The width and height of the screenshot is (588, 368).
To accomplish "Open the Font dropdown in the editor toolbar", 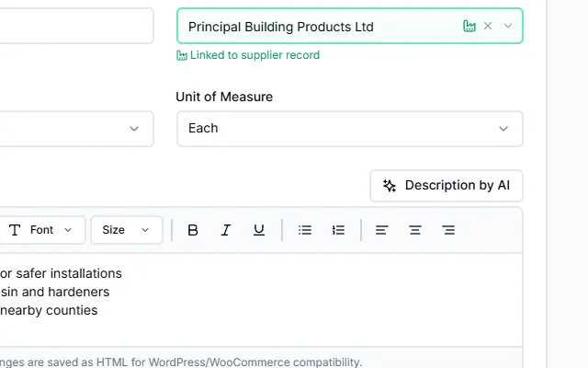I will pyautogui.click(x=42, y=230).
